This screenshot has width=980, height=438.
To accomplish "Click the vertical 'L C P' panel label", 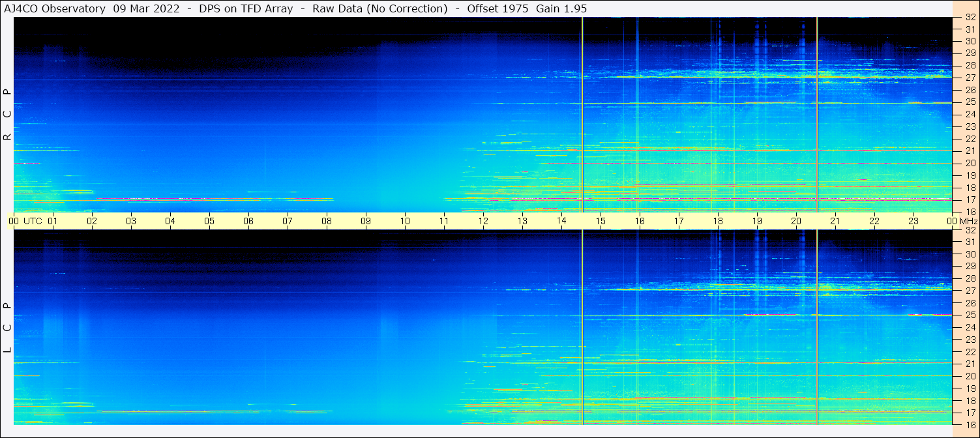I will point(7,327).
